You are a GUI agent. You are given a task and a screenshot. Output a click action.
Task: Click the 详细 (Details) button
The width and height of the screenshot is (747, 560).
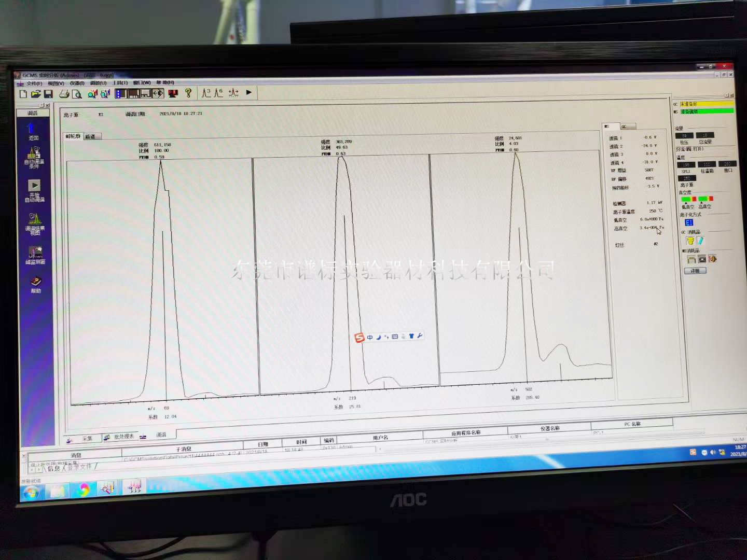point(695,271)
